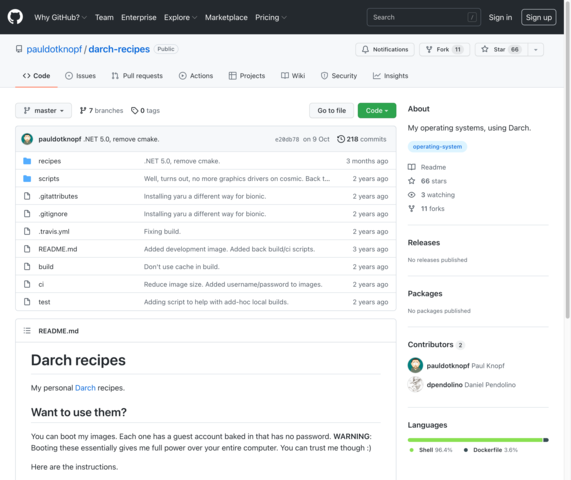This screenshot has height=480, width=571.
Task: Click the .gitattributes file icon
Action: (x=27, y=196)
